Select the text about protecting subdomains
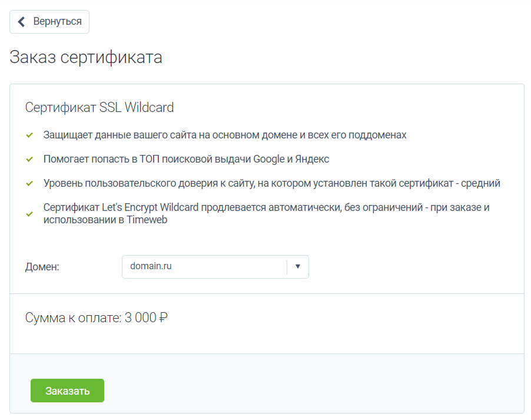Screen dimensions: 531x420 tap(225, 135)
